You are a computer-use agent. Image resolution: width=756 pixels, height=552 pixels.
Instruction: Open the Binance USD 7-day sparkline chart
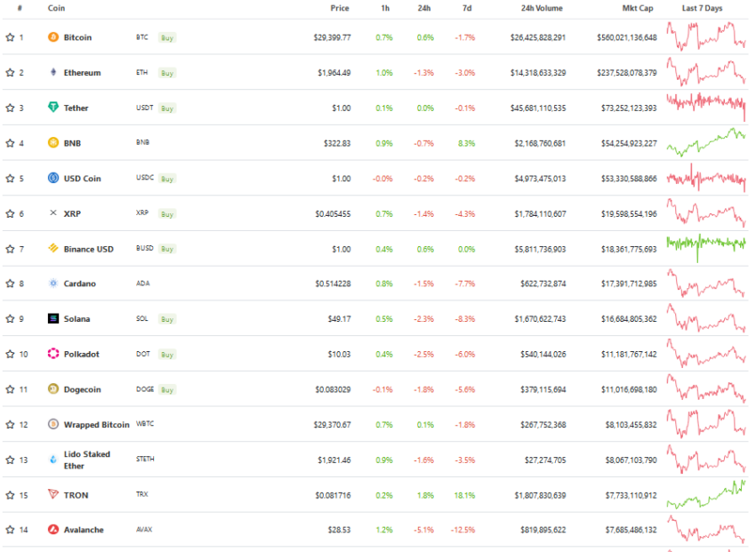(x=706, y=248)
